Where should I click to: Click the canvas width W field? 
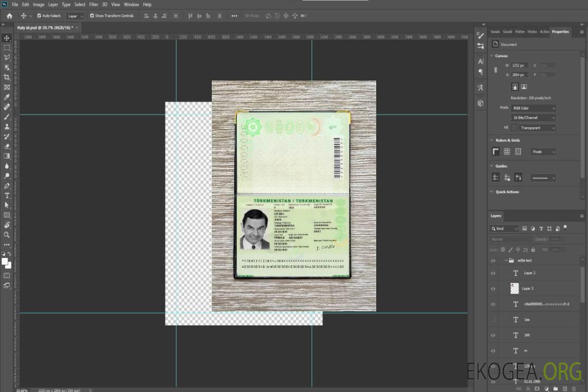tap(520, 65)
